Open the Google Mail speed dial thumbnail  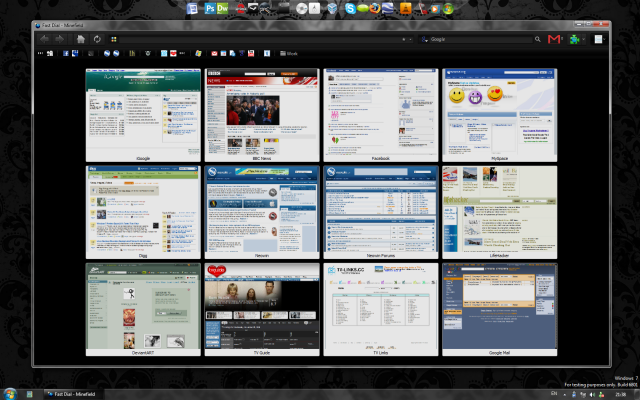[500, 309]
